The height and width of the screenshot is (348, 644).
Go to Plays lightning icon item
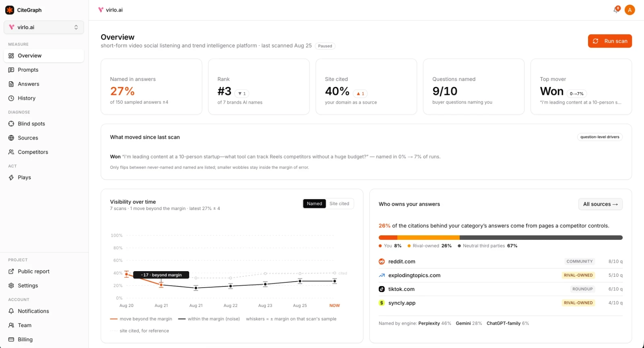click(44, 177)
